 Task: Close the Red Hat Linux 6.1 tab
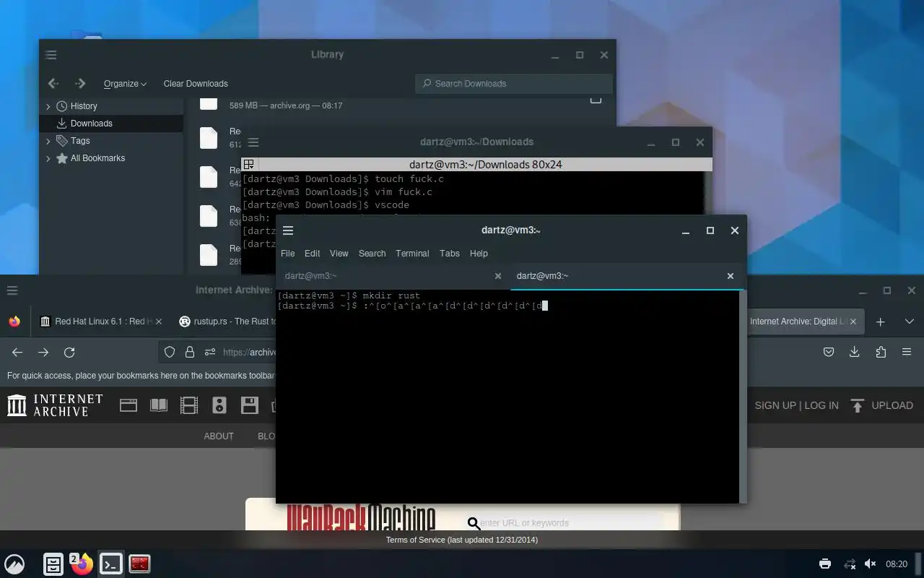(x=159, y=322)
